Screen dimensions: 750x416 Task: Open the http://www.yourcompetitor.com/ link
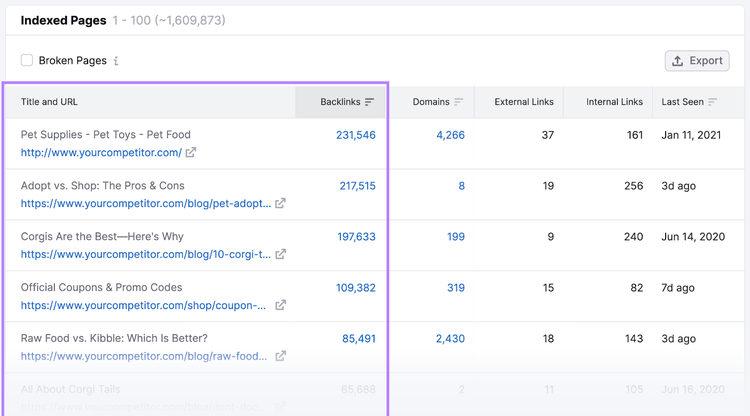[x=101, y=153]
